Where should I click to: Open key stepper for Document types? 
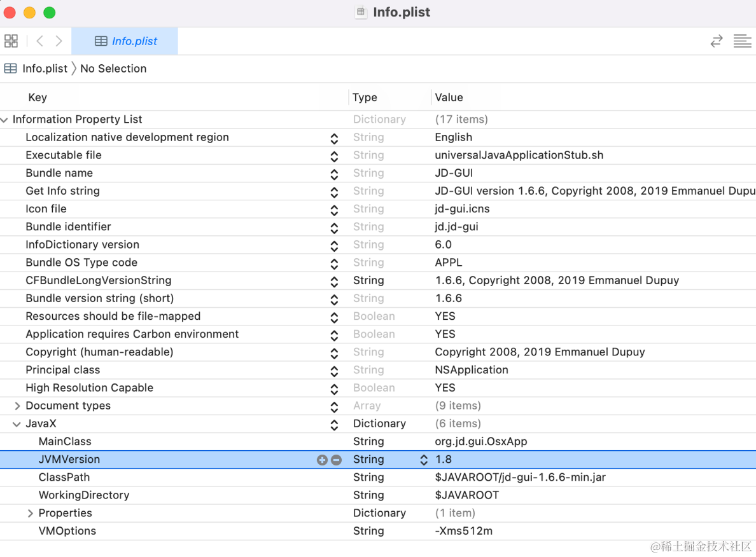pyautogui.click(x=334, y=407)
